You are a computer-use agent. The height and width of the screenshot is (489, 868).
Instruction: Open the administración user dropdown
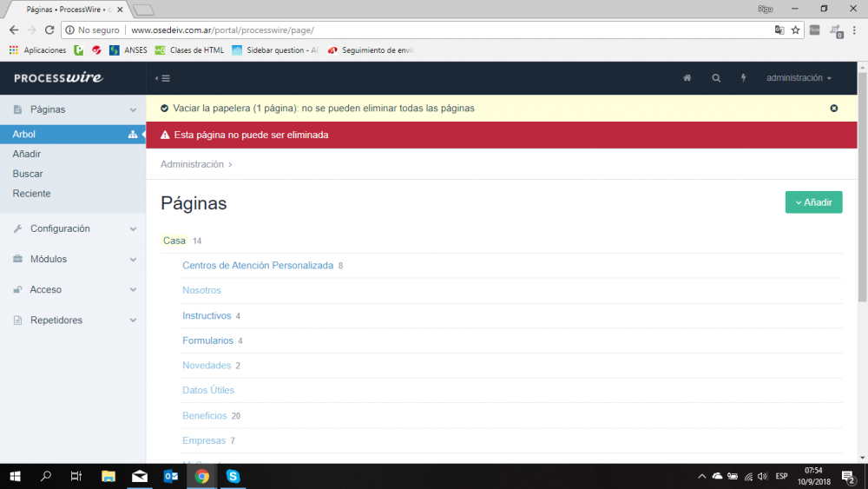pyautogui.click(x=799, y=78)
